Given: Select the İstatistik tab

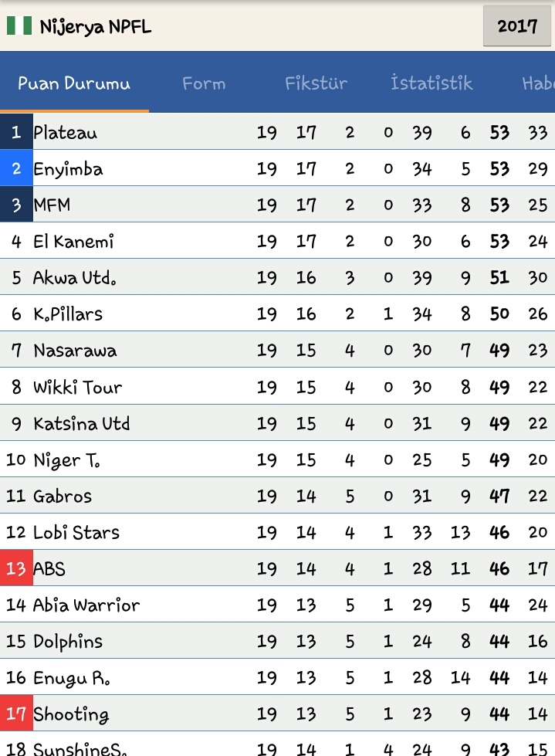Looking at the screenshot, I should click(x=431, y=83).
